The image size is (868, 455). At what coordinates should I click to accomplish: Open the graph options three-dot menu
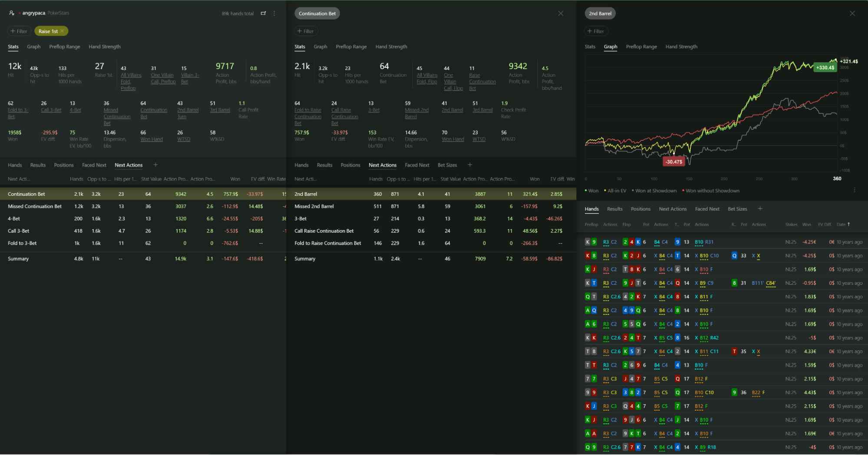(855, 190)
